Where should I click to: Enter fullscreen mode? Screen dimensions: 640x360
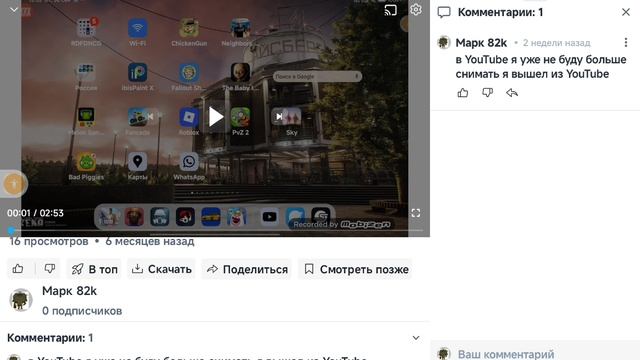[416, 213]
